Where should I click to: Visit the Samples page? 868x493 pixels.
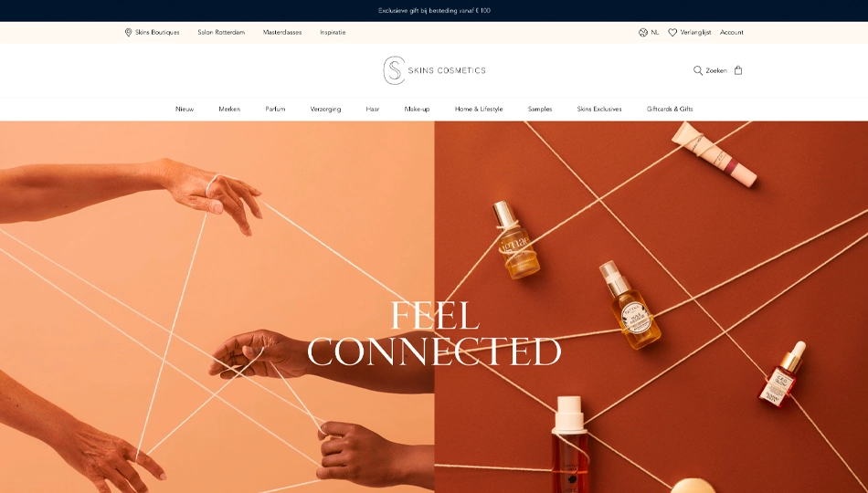tap(540, 109)
